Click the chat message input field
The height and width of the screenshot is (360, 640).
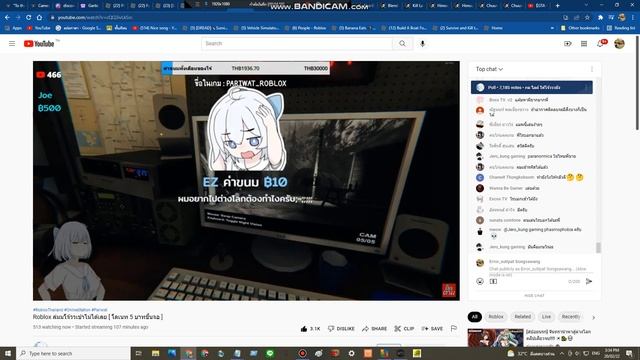coord(538,269)
